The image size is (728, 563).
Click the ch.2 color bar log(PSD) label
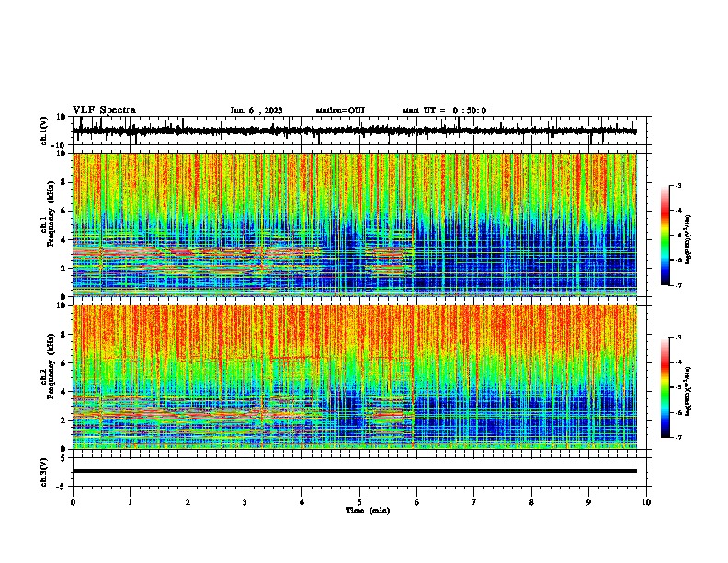pos(688,391)
